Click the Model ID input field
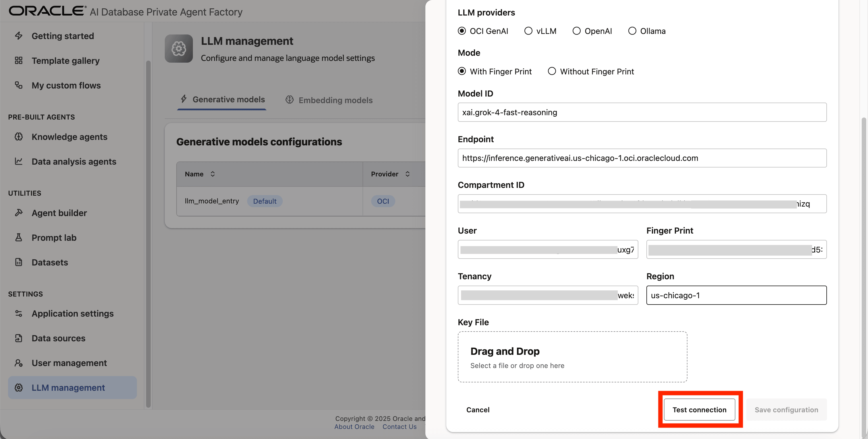This screenshot has height=439, width=868. (642, 112)
